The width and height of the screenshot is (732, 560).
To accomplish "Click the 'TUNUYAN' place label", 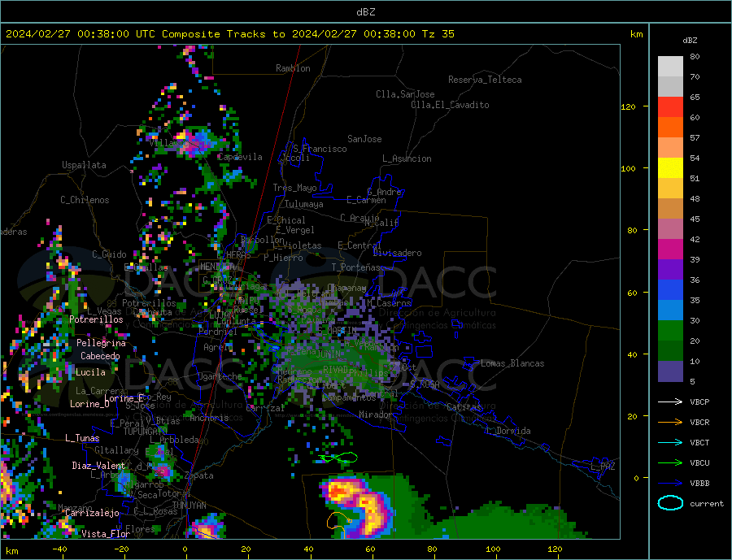I will [189, 506].
